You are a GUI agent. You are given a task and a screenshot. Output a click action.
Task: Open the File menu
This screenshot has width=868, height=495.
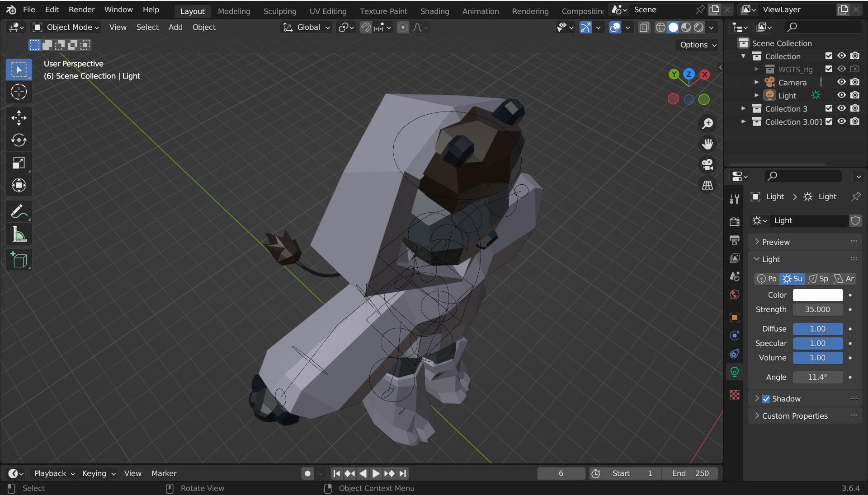tap(29, 9)
